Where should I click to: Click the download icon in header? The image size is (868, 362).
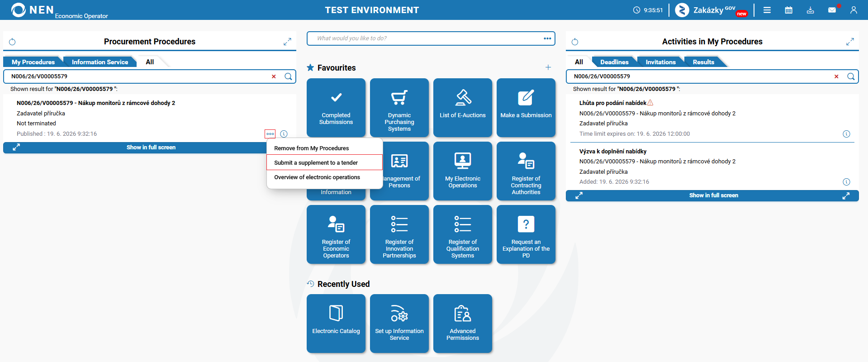811,10
